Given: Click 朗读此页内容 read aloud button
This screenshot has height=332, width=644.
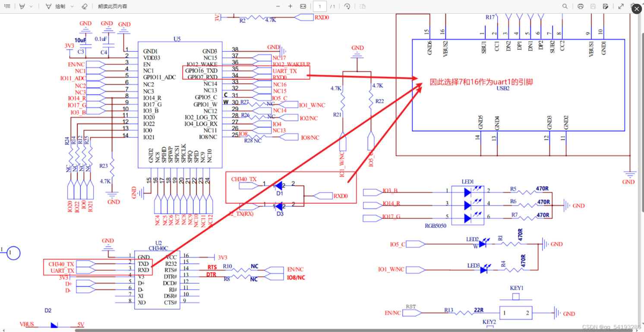Looking at the screenshot, I should [x=112, y=6].
